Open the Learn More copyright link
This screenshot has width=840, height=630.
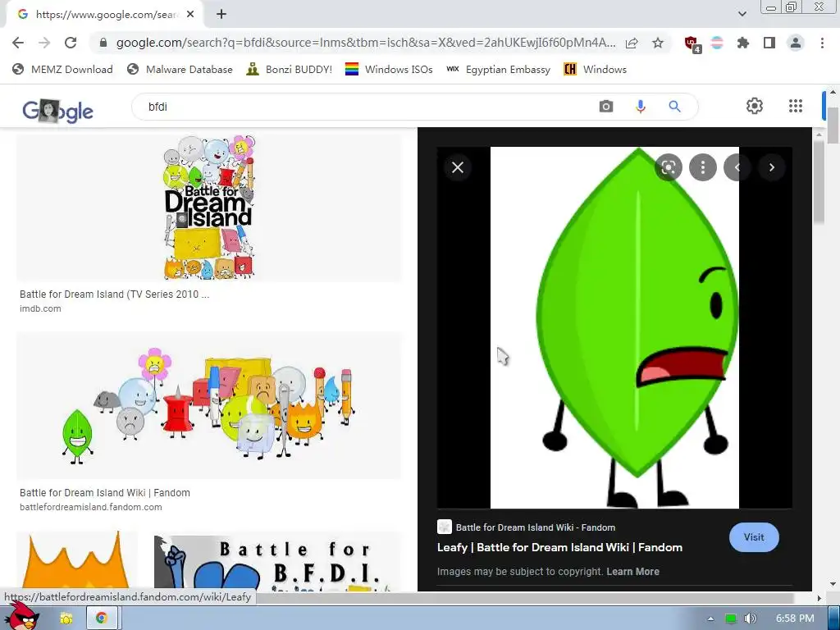tap(632, 572)
